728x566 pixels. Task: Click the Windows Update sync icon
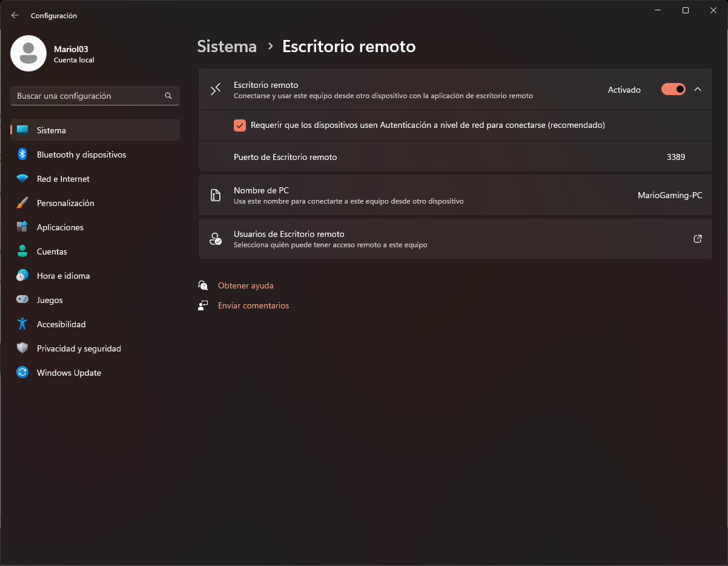click(x=22, y=373)
